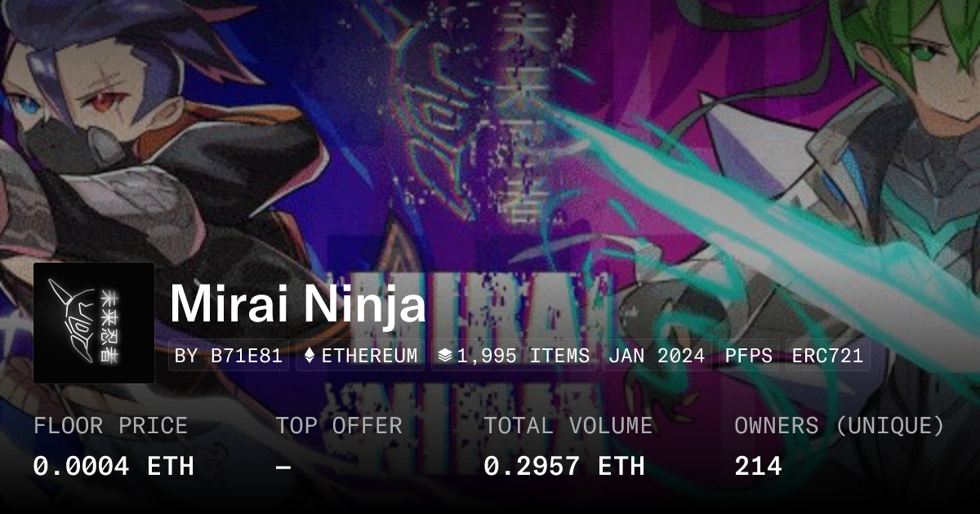Image resolution: width=980 pixels, height=514 pixels.
Task: Click the top offer dash value
Action: click(x=283, y=466)
